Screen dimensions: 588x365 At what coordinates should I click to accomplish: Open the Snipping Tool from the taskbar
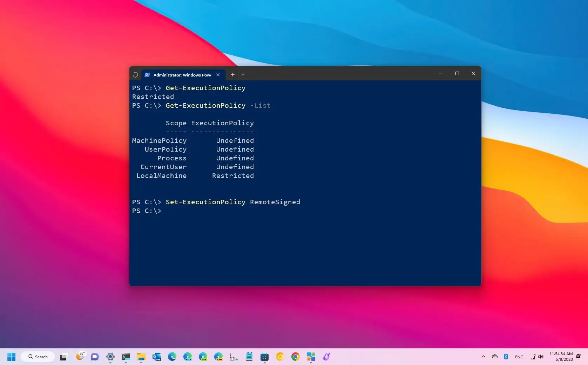(233, 357)
